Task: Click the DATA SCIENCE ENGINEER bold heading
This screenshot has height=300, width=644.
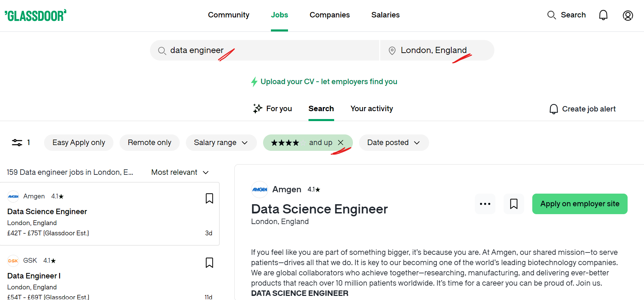Action: click(300, 294)
